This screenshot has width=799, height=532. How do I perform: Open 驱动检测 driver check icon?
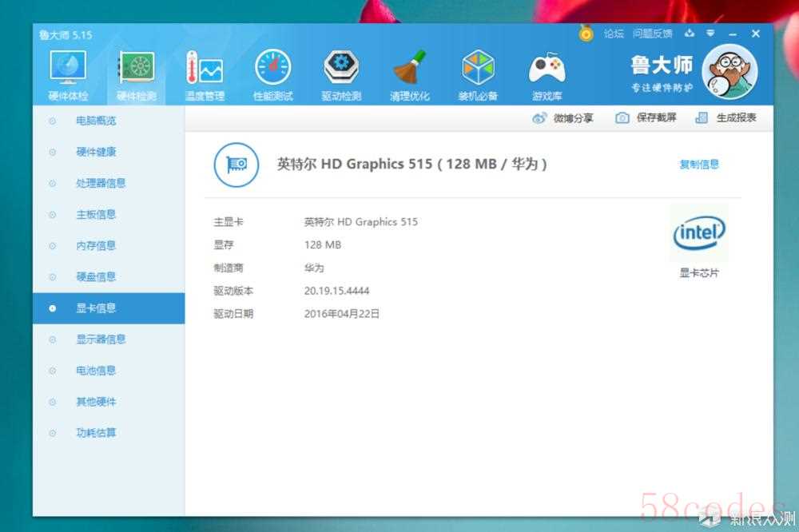(x=341, y=75)
